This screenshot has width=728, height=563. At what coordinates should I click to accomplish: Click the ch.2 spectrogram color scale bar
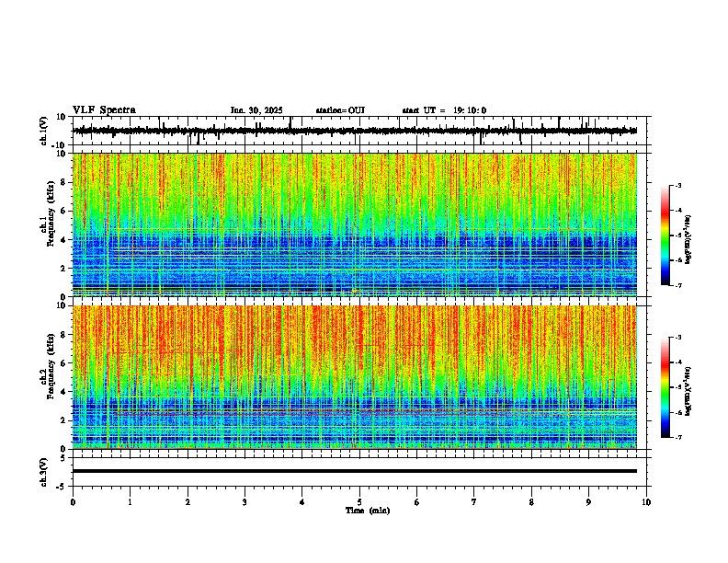pyautogui.click(x=665, y=387)
